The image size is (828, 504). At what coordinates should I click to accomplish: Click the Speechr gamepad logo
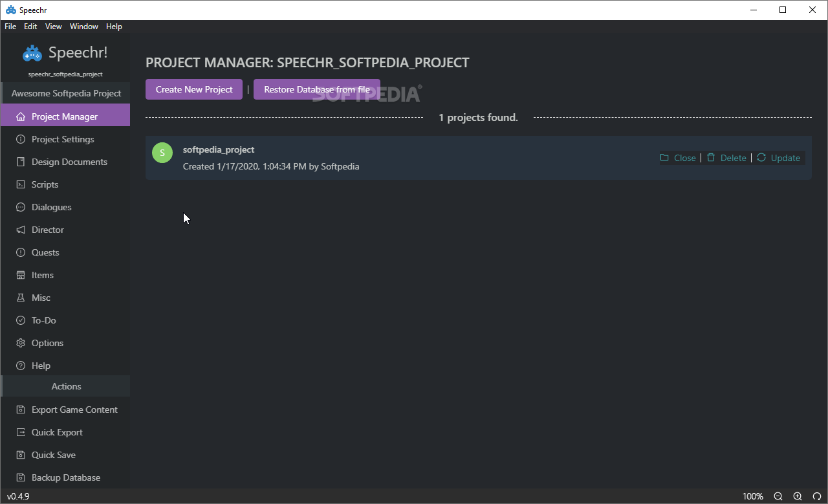pyautogui.click(x=32, y=53)
